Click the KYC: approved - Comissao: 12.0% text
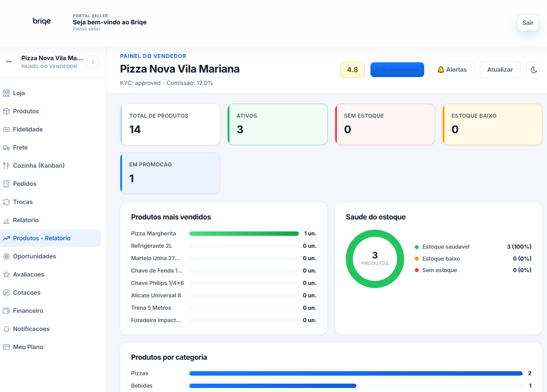The width and height of the screenshot is (547, 392). [167, 83]
